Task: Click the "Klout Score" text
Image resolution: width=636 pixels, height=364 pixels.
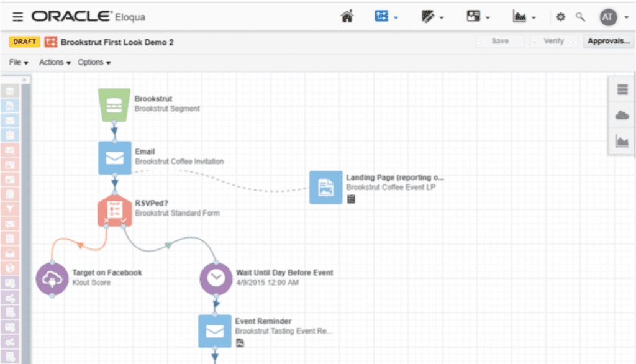Action: pyautogui.click(x=91, y=283)
